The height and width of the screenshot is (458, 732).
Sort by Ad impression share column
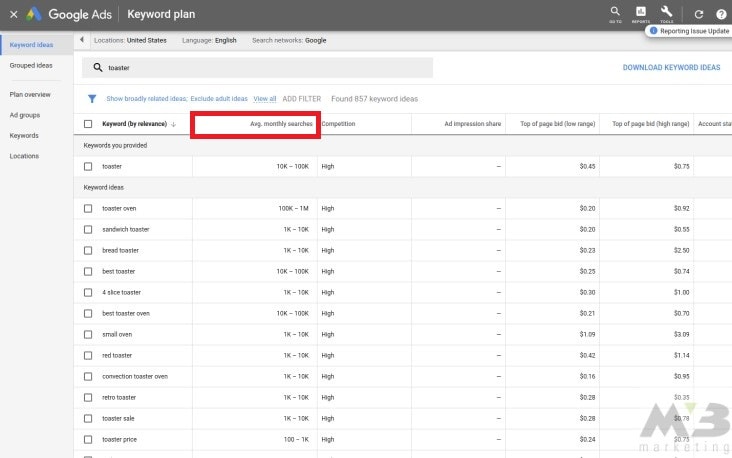[472, 124]
